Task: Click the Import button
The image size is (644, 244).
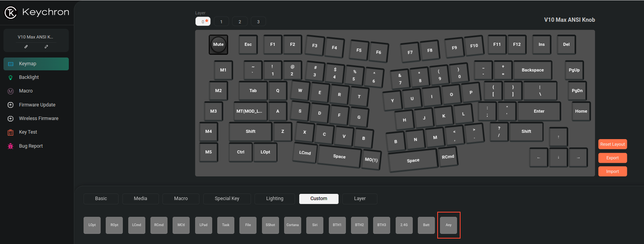Action: coord(613,171)
